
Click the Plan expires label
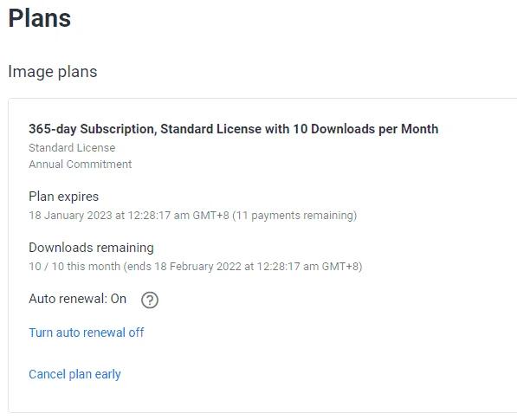pos(63,197)
